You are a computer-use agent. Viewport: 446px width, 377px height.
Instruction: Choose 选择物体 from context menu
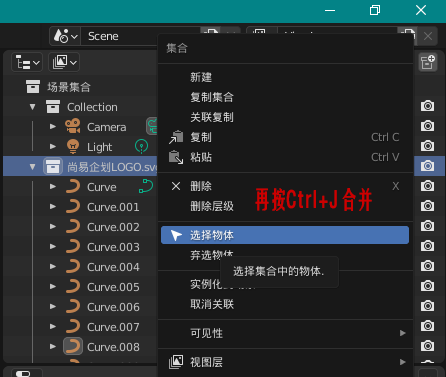[285, 235]
